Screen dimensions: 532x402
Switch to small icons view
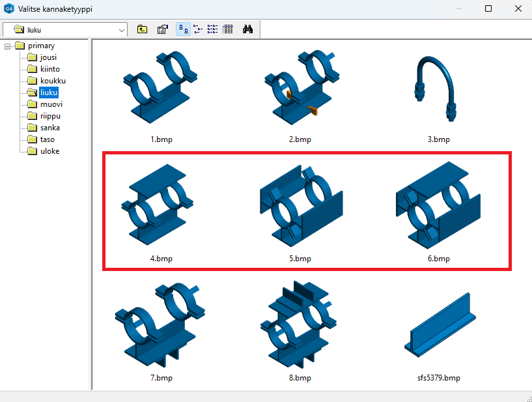click(x=198, y=29)
